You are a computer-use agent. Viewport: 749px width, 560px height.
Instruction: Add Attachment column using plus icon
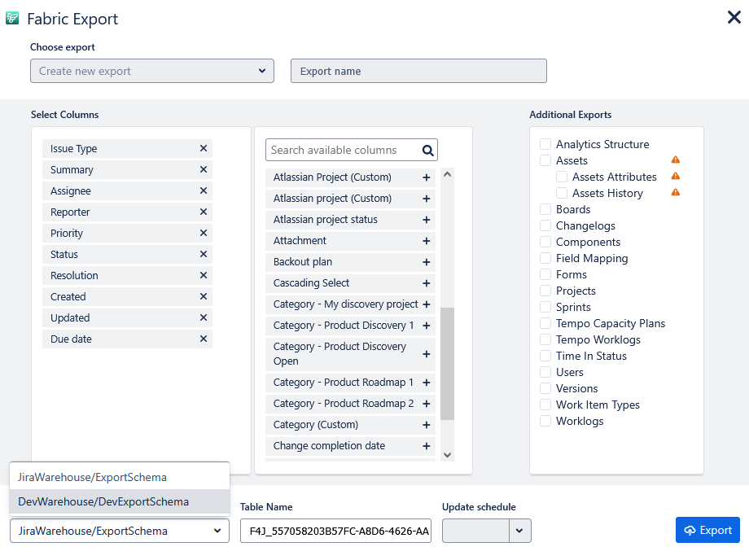pos(426,241)
